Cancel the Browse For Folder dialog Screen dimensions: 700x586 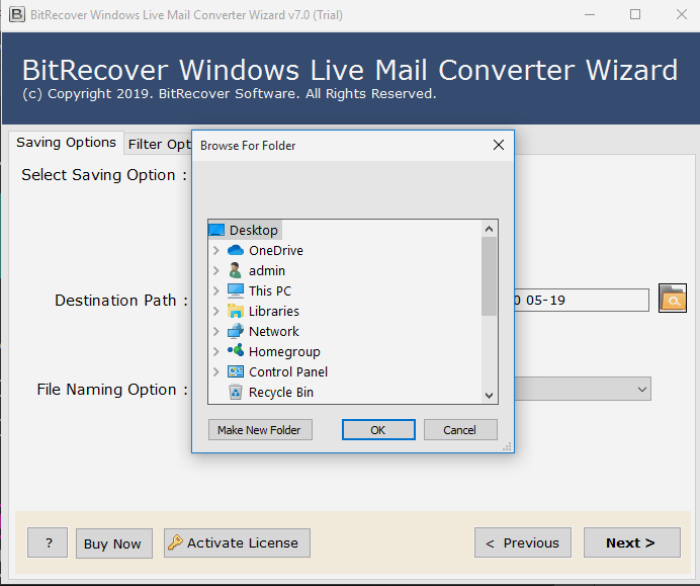coord(460,429)
